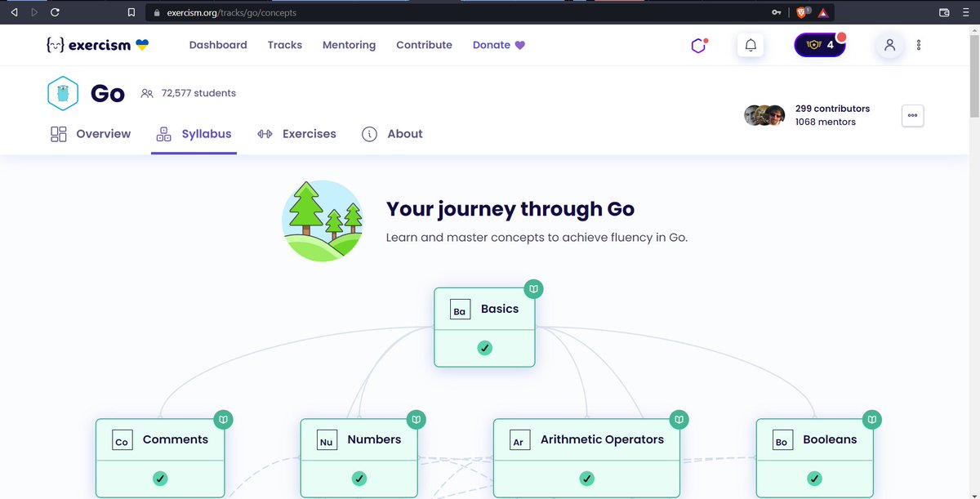980x499 pixels.
Task: Switch to the Exercises tab
Action: tap(296, 134)
